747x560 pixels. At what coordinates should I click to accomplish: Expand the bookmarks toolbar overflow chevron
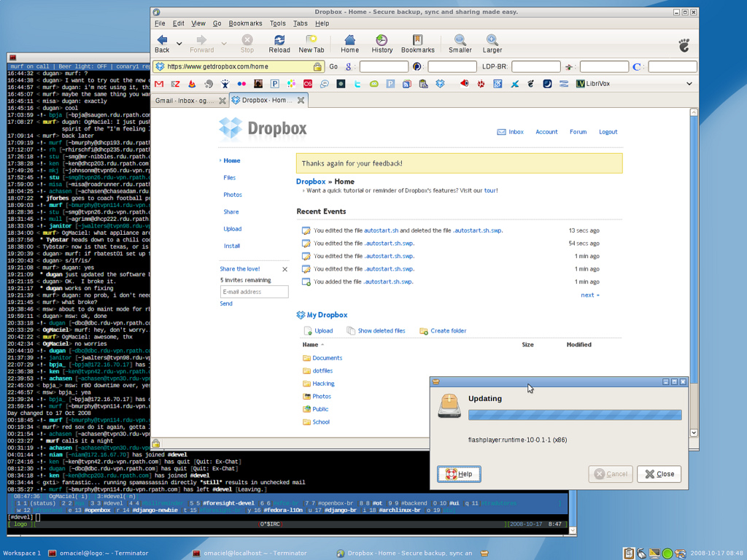click(x=689, y=84)
